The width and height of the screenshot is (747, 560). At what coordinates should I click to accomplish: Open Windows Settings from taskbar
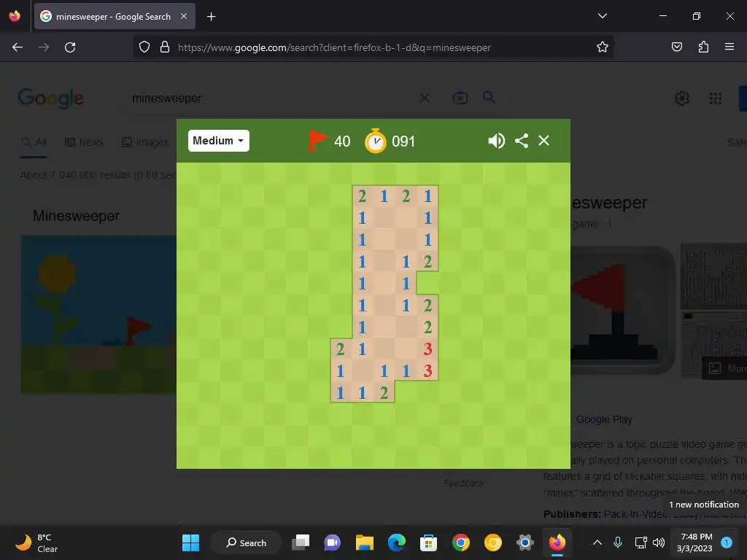(x=525, y=542)
